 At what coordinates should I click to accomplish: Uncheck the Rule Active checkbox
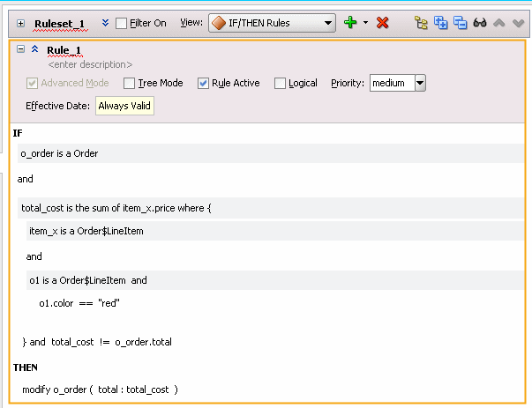203,84
